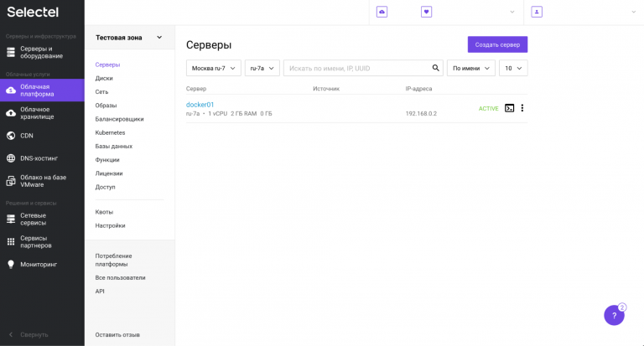Click the server search input field
The image size is (644, 346).
click(356, 68)
